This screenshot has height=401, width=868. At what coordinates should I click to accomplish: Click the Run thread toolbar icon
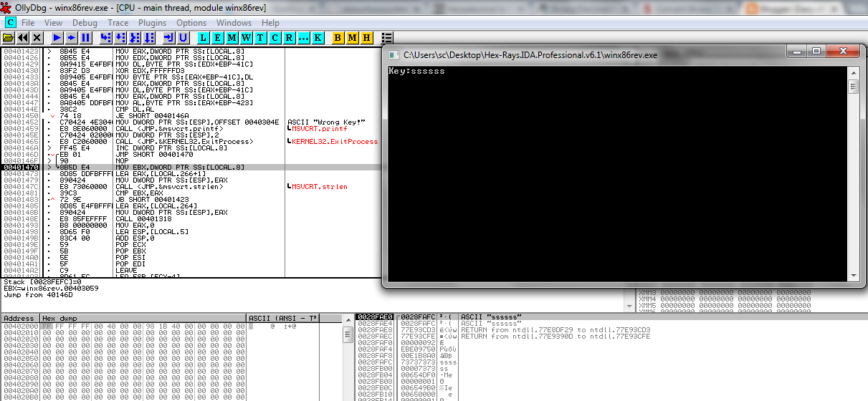click(72, 37)
